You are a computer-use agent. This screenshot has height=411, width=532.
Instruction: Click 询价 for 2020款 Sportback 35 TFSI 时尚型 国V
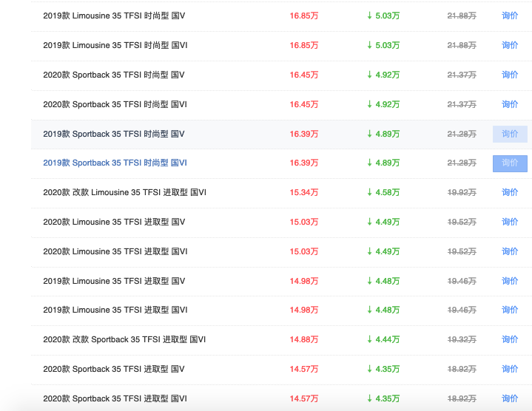510,75
